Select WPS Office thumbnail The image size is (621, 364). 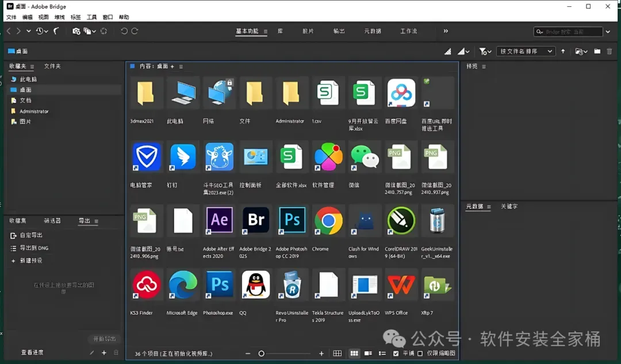401,285
